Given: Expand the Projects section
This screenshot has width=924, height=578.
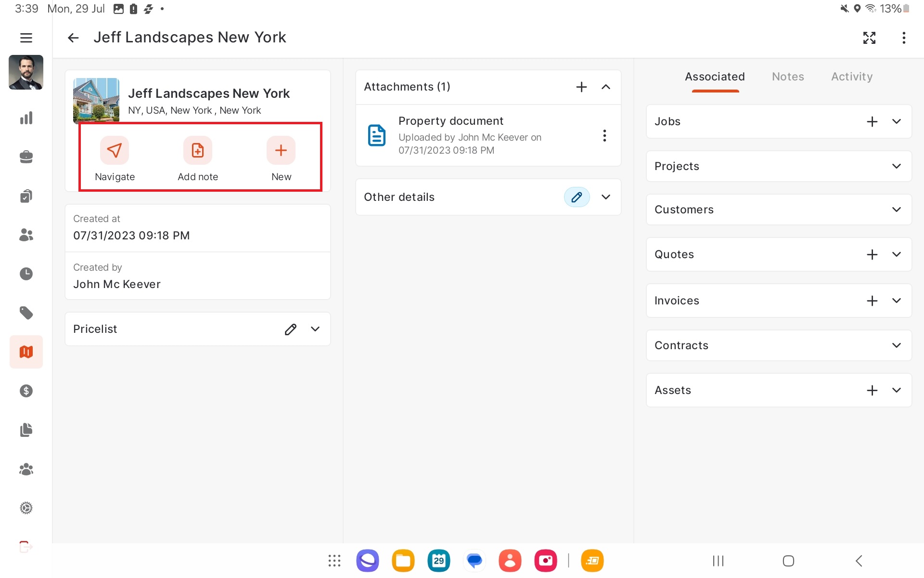Looking at the screenshot, I should pos(896,166).
